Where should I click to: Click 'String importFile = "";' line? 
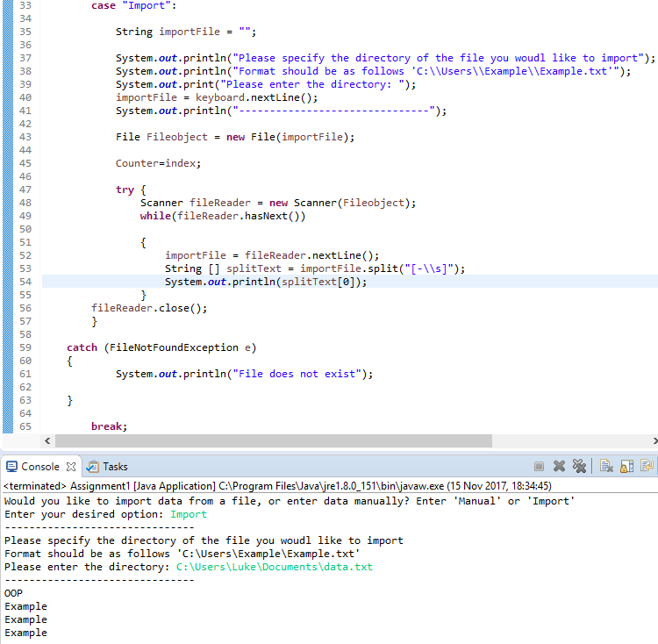click(186, 32)
